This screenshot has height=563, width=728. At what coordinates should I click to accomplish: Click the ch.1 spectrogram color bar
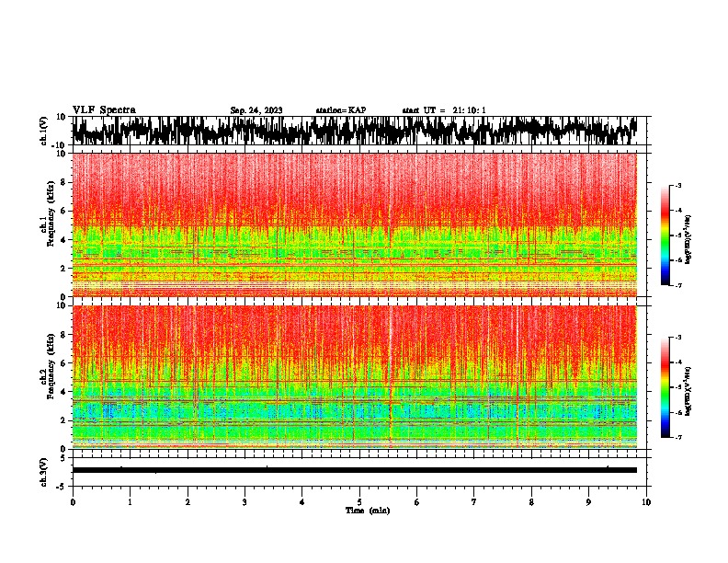click(665, 236)
